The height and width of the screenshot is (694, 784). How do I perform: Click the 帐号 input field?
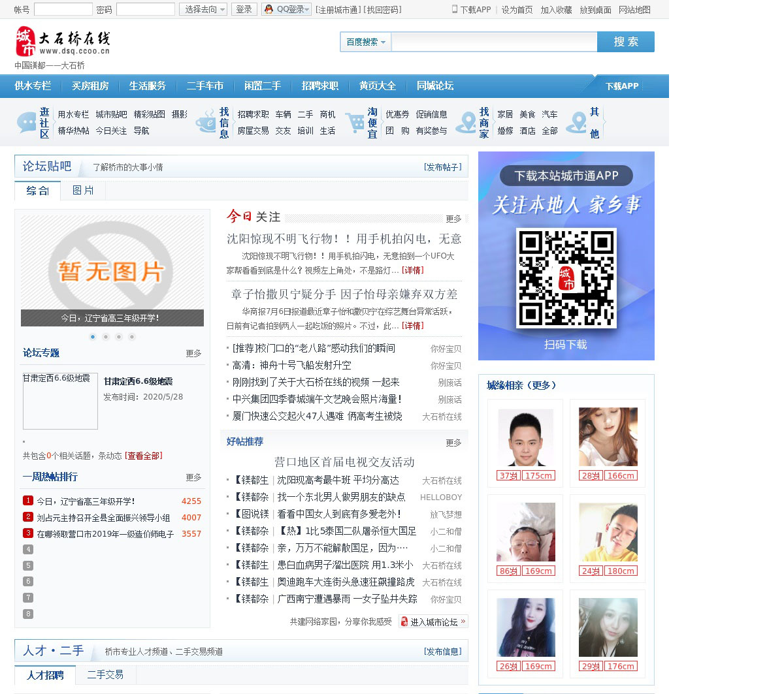point(63,9)
